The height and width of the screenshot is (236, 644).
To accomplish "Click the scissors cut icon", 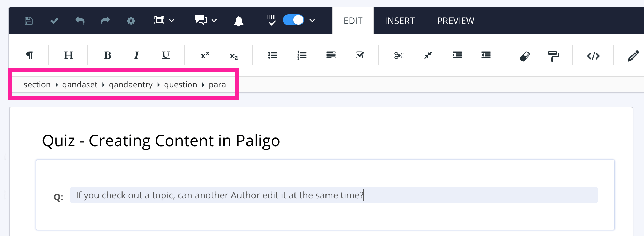I will click(399, 55).
